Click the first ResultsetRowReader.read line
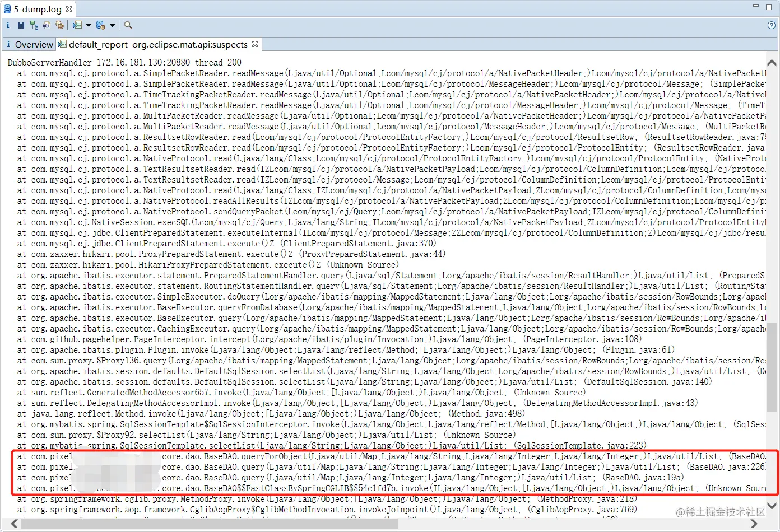 [x=391, y=137]
